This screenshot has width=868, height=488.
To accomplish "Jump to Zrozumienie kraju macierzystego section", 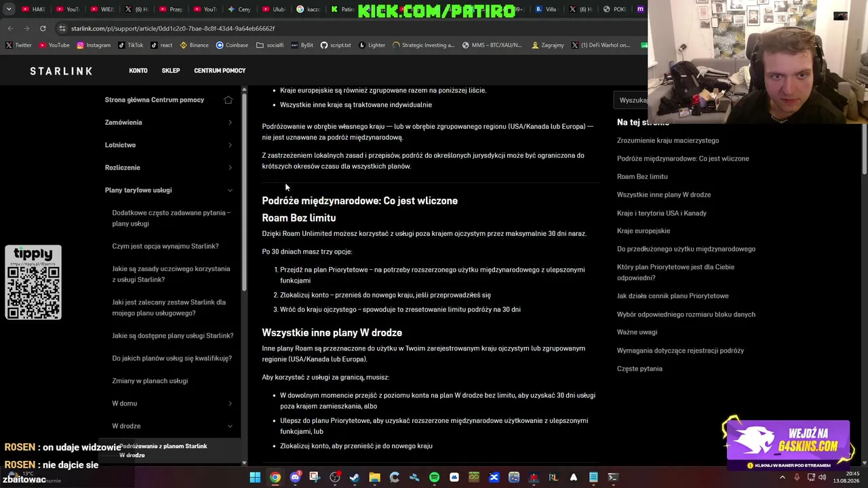I will 668,140.
